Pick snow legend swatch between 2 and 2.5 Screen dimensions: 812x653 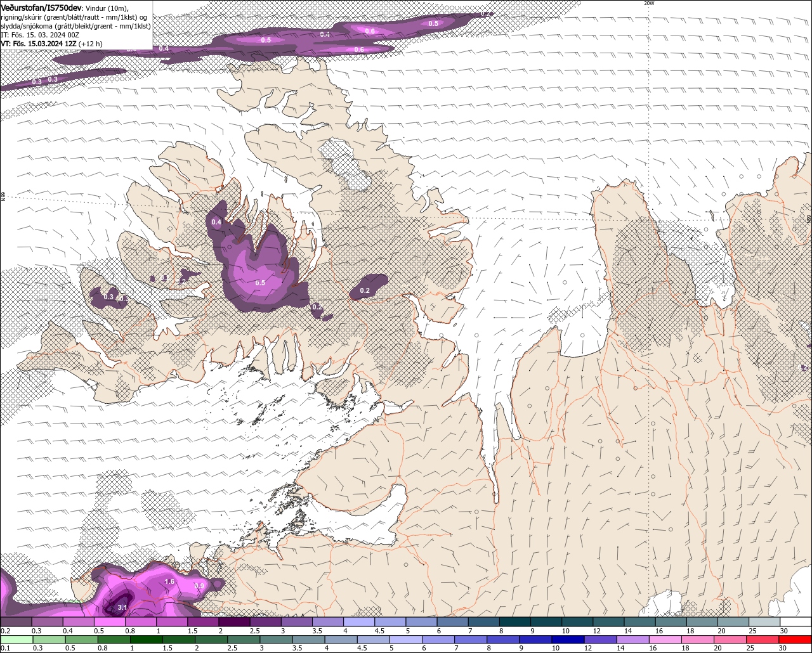click(x=234, y=622)
